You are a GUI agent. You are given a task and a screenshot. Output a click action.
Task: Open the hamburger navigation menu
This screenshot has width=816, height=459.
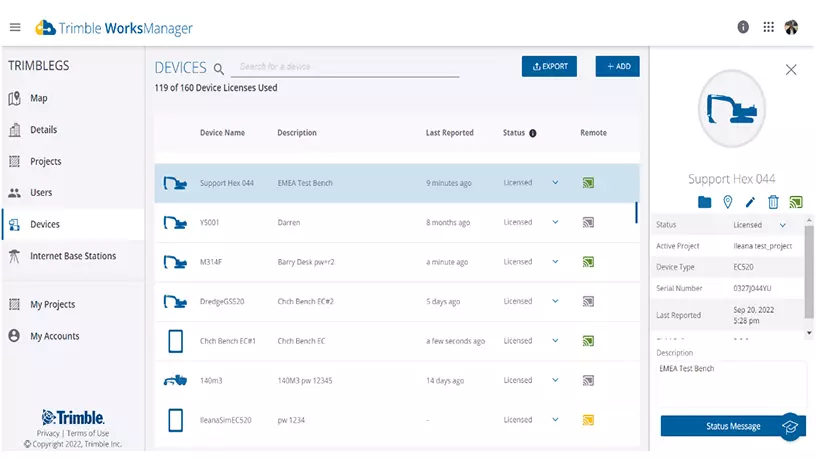pyautogui.click(x=15, y=27)
